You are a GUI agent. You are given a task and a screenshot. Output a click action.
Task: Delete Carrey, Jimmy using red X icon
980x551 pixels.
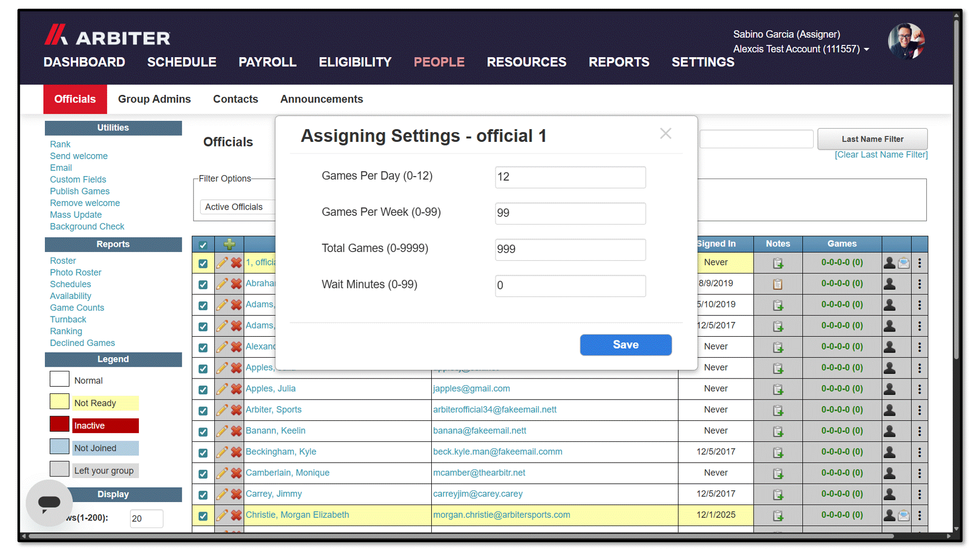[x=236, y=494]
